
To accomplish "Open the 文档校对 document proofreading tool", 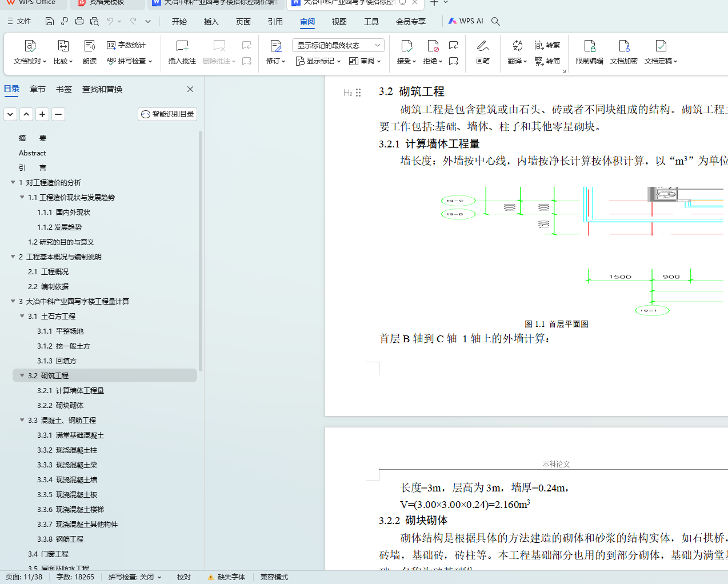I will coord(30,52).
